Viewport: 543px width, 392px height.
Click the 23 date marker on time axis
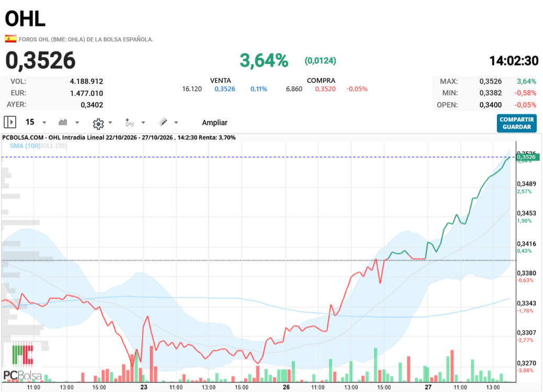tap(143, 387)
